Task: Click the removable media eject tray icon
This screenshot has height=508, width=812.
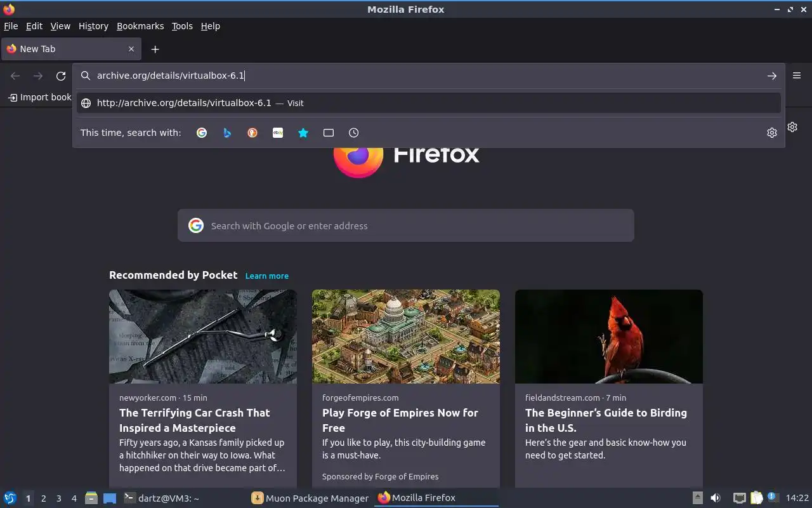Action: click(697, 498)
